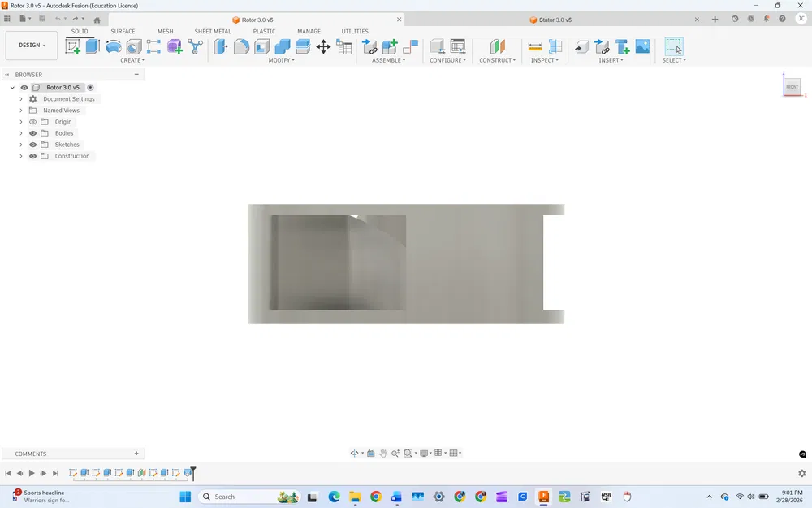Select the Shell tool

pos(262,46)
